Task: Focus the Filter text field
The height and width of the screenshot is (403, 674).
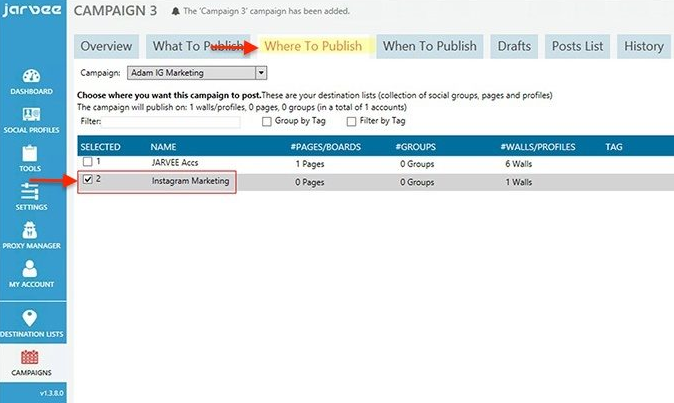Action: pyautogui.click(x=171, y=122)
